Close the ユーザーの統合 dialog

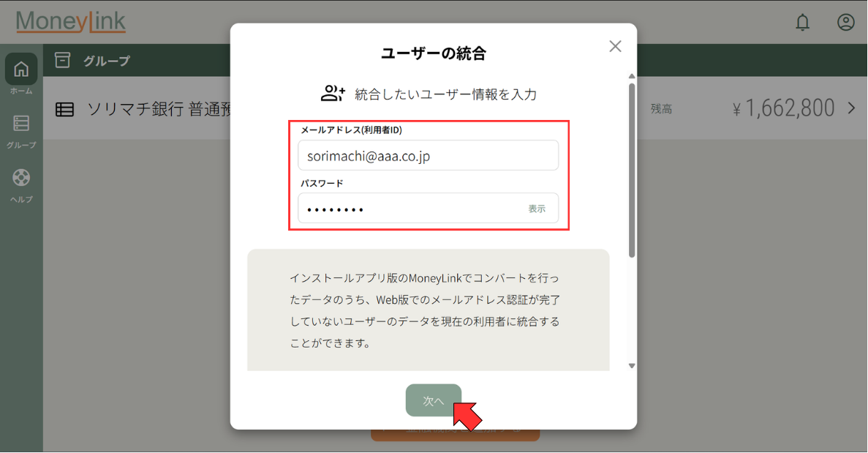pos(615,46)
